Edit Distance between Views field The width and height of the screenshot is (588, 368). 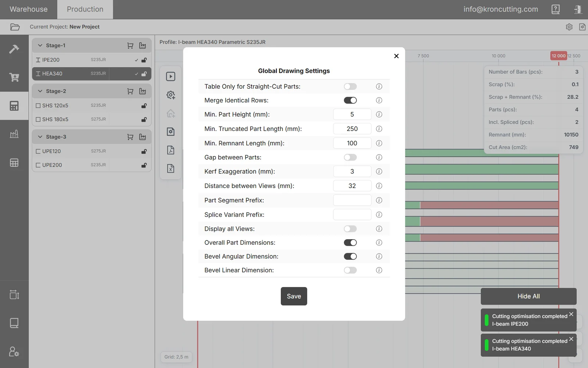click(x=352, y=186)
